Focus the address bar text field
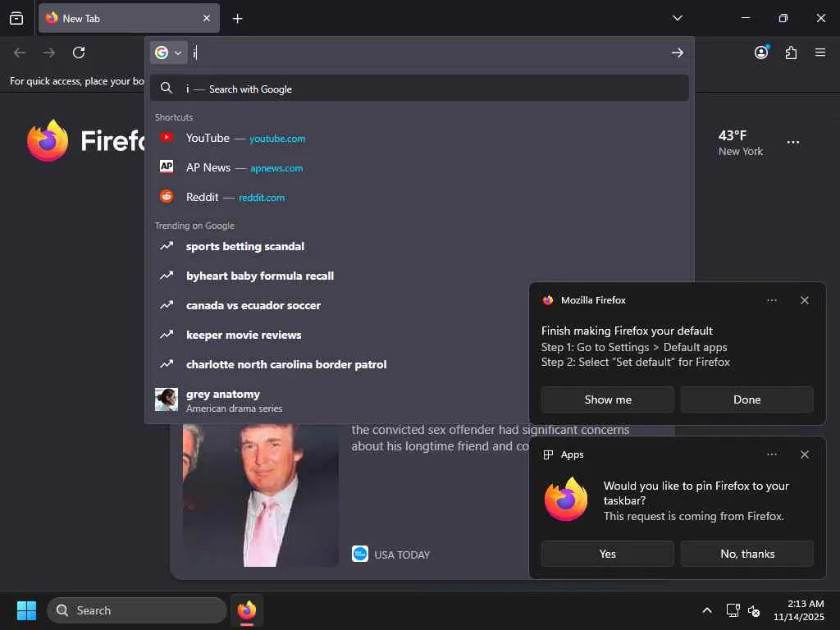This screenshot has width=840, height=630. (428, 52)
